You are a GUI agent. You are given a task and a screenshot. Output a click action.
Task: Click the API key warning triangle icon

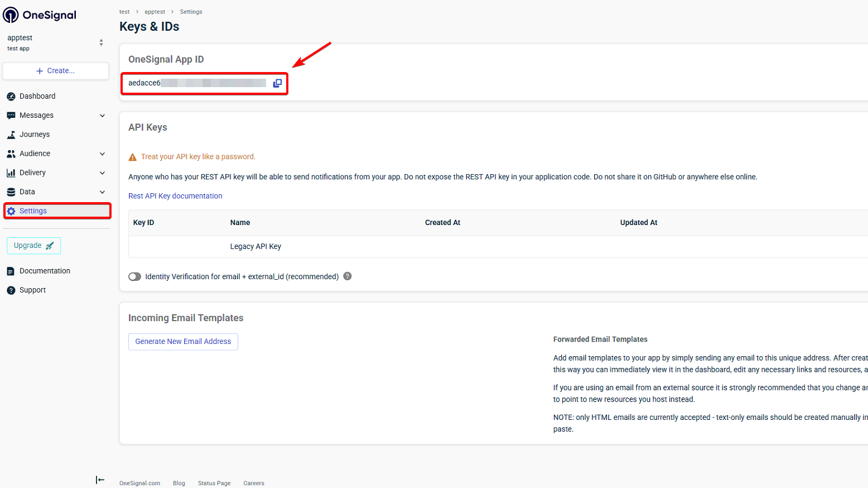coord(133,157)
